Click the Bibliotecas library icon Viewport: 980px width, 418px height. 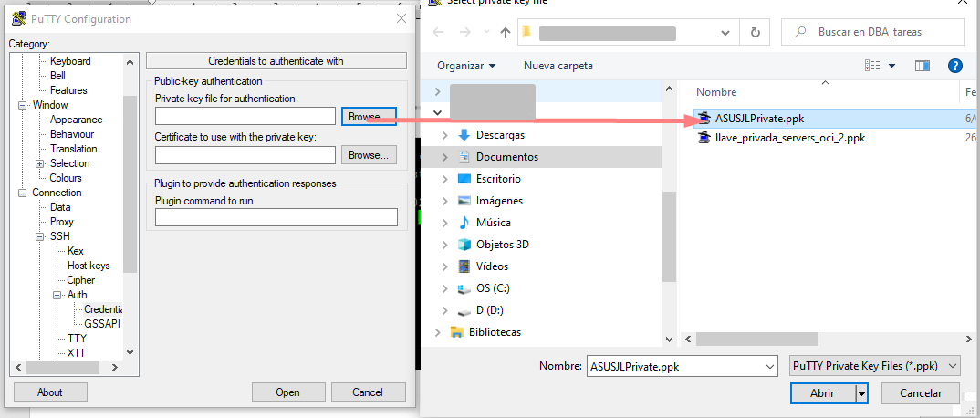(x=457, y=332)
